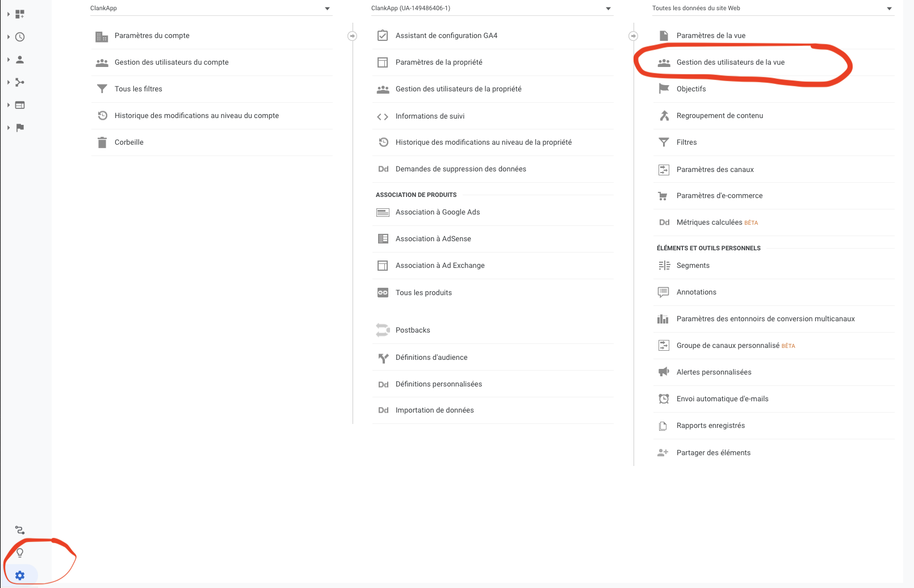This screenshot has width=914, height=588.
Task: Open the ClankApp account dropdown
Action: [x=211, y=9]
